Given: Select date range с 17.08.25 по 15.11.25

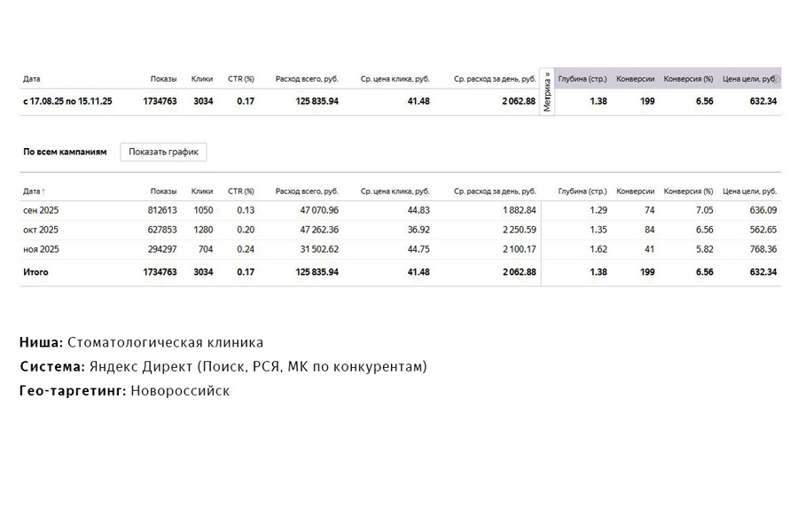Looking at the screenshot, I should (x=67, y=101).
